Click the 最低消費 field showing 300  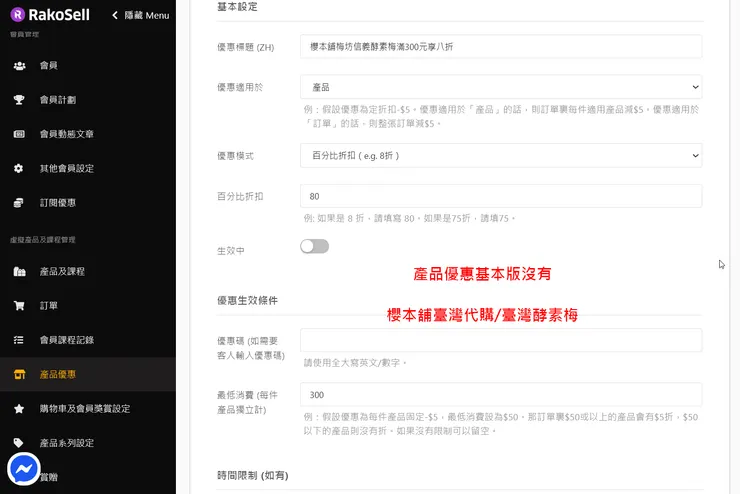pyautogui.click(x=501, y=394)
